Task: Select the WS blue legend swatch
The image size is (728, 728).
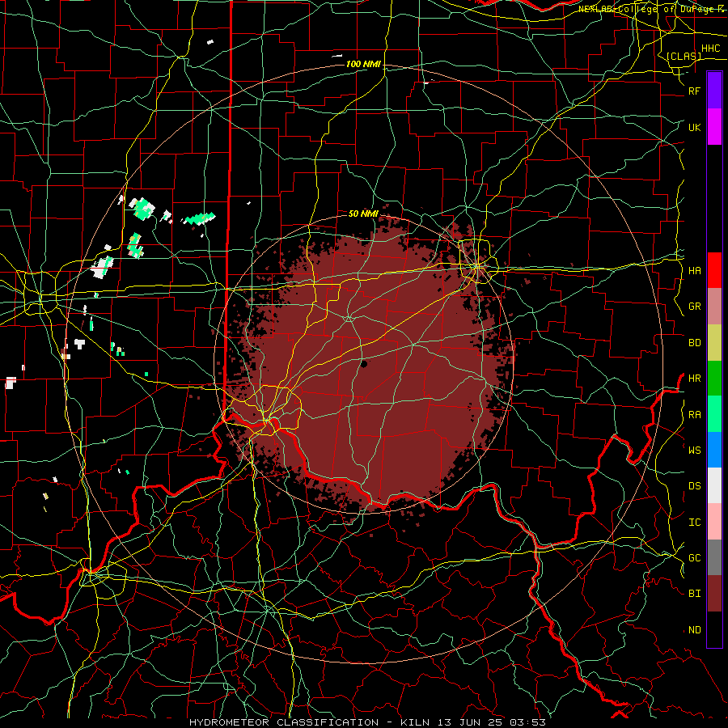Action: point(714,450)
